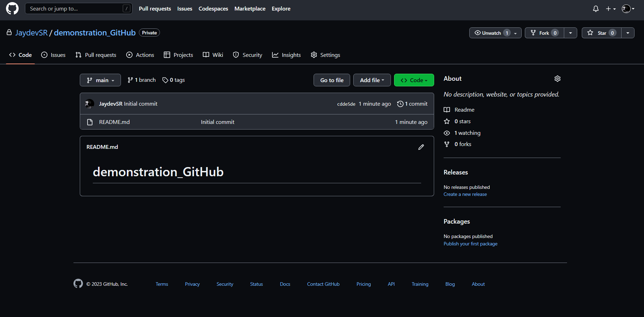Open the footer Blog link
644x317 pixels.
point(450,284)
